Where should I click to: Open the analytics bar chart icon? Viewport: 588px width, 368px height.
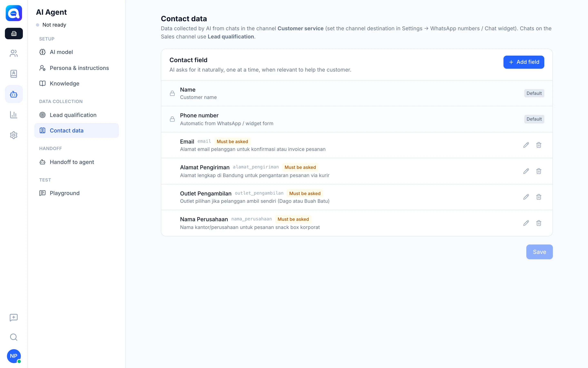(x=14, y=115)
